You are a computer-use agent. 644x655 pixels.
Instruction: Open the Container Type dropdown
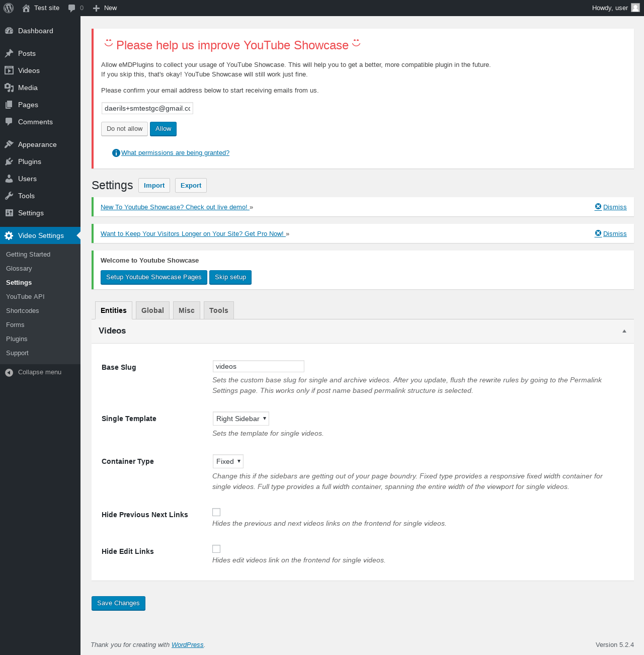click(228, 461)
